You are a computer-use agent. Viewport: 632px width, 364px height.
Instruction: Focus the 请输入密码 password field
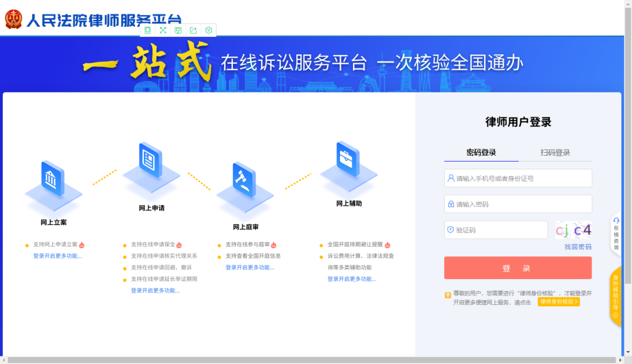point(518,204)
